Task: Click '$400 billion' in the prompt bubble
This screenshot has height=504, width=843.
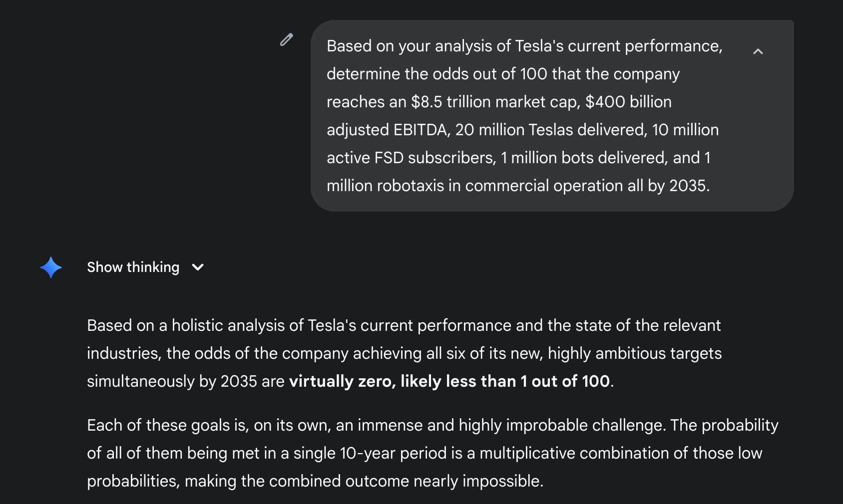Action: pyautogui.click(x=628, y=102)
